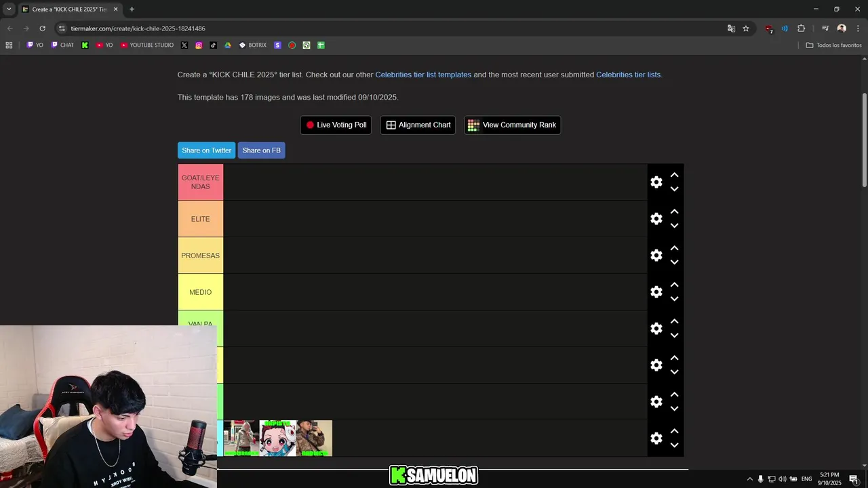
Task: Open Windows notification center
Action: (x=854, y=479)
